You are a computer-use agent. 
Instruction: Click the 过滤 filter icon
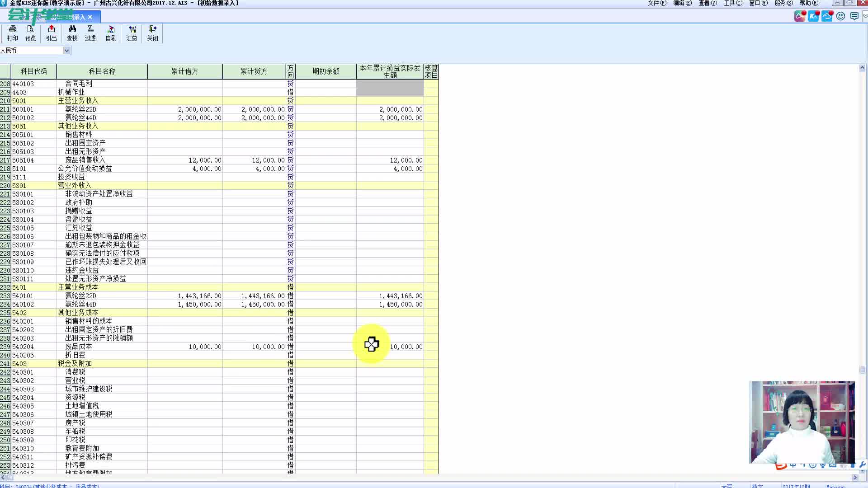pyautogui.click(x=90, y=33)
